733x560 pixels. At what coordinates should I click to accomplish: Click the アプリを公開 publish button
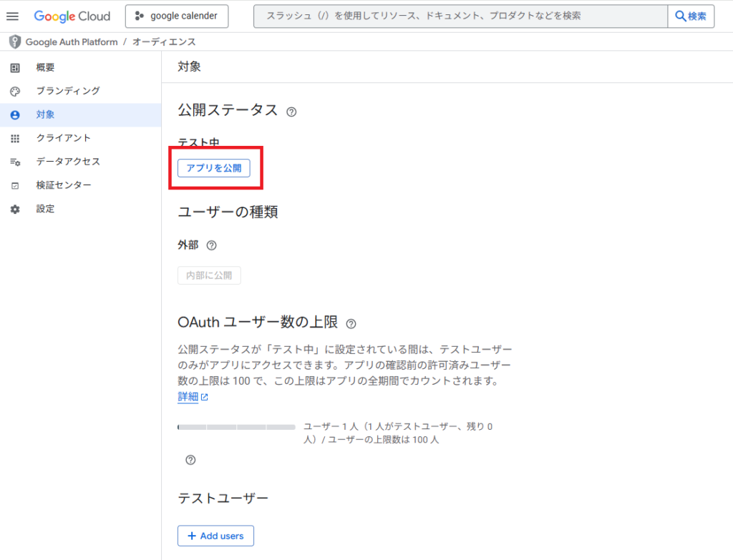click(213, 168)
